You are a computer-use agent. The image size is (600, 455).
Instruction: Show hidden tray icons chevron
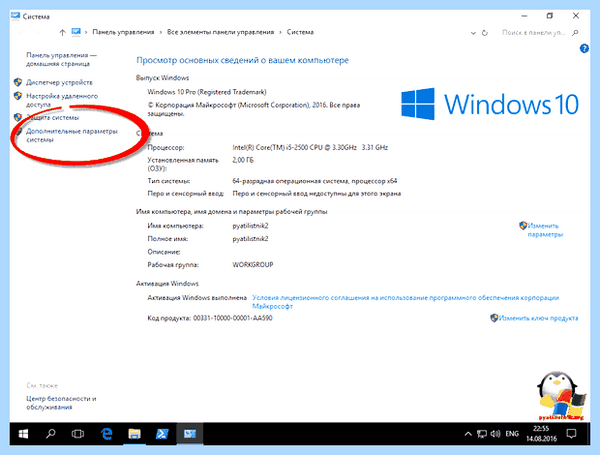(x=468, y=434)
